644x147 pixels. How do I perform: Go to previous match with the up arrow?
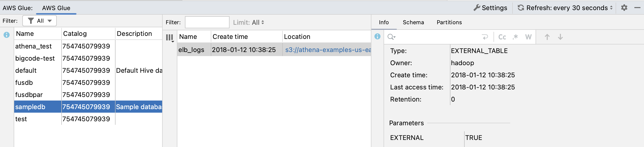point(547,37)
